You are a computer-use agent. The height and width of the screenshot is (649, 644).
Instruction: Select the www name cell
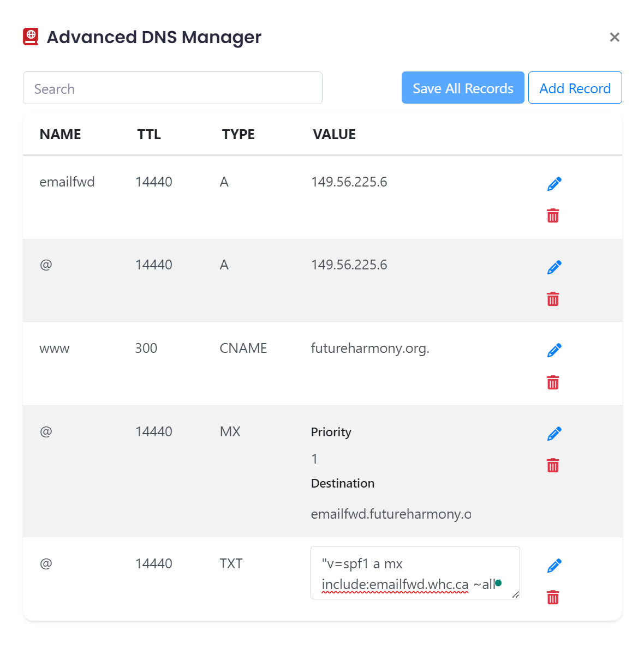[54, 348]
